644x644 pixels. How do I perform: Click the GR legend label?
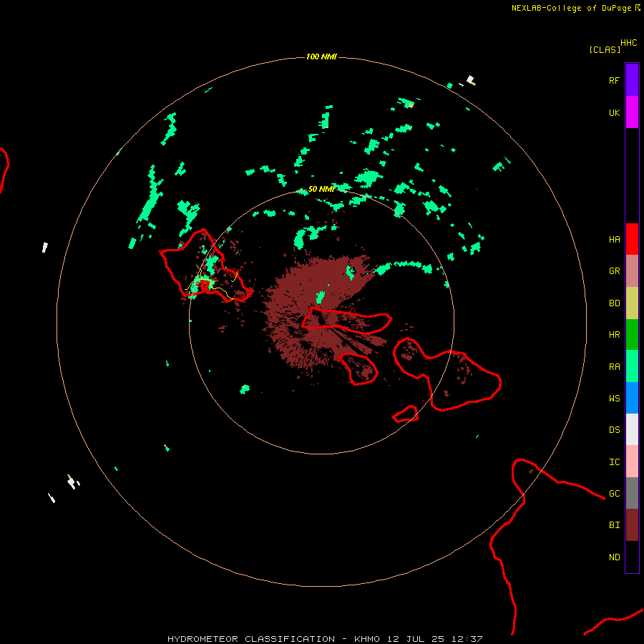click(x=614, y=271)
